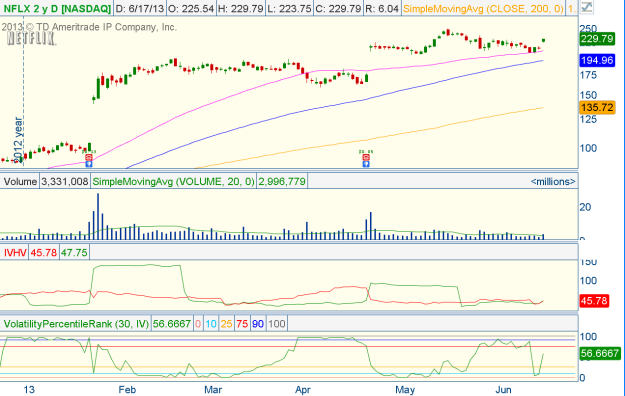Click the green 229.79 last price bubble
The image size is (625, 396).
(597, 39)
